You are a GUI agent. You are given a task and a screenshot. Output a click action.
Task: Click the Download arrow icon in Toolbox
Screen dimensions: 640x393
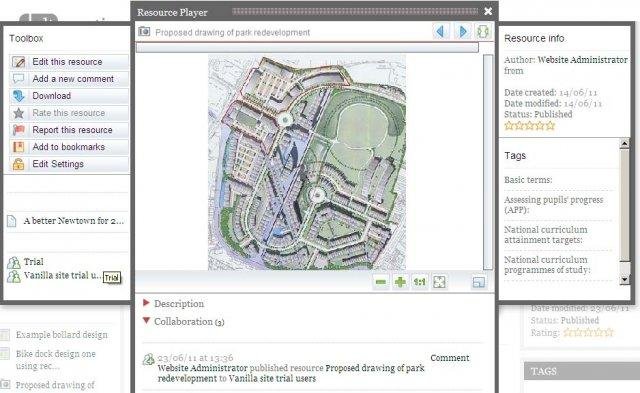point(19,96)
